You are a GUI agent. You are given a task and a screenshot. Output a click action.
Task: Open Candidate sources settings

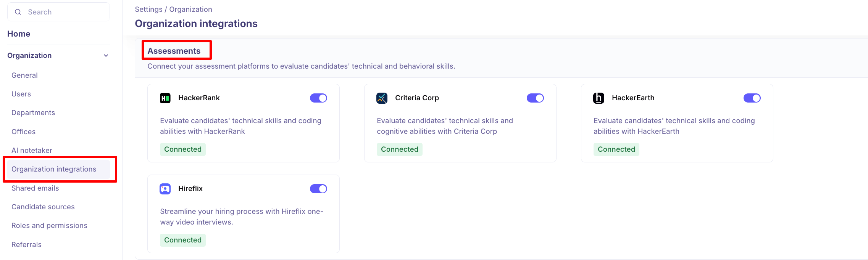43,207
